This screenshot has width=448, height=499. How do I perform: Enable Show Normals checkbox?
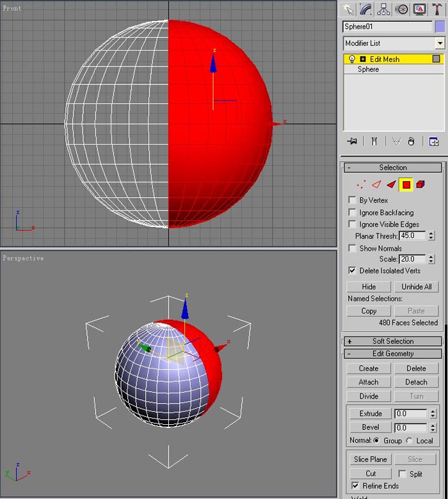pos(352,248)
